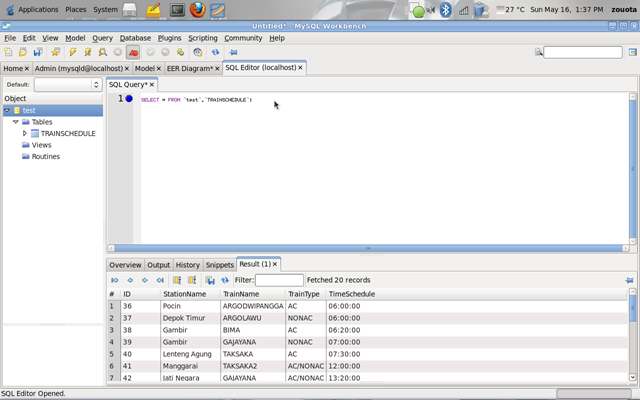Click first yellow column edit icon in results

[x=177, y=280]
